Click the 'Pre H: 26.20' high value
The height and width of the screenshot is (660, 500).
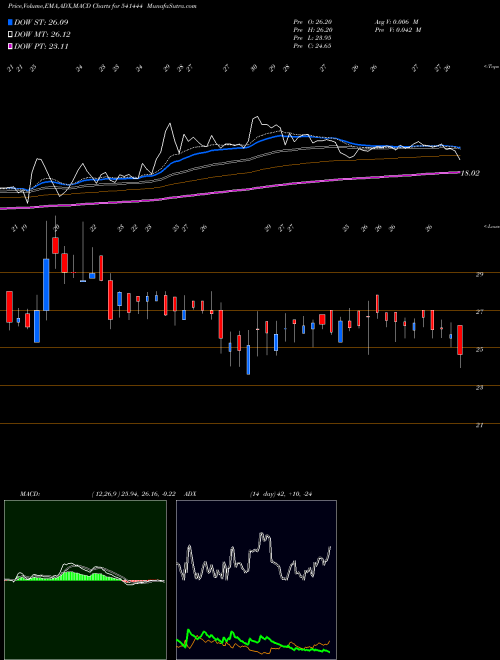tap(313, 30)
